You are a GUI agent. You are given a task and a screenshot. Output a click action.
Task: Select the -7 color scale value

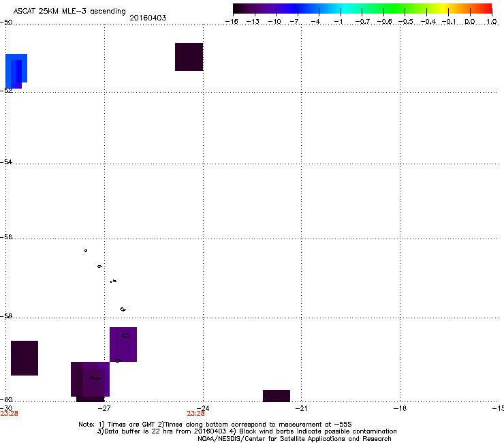coord(294,22)
